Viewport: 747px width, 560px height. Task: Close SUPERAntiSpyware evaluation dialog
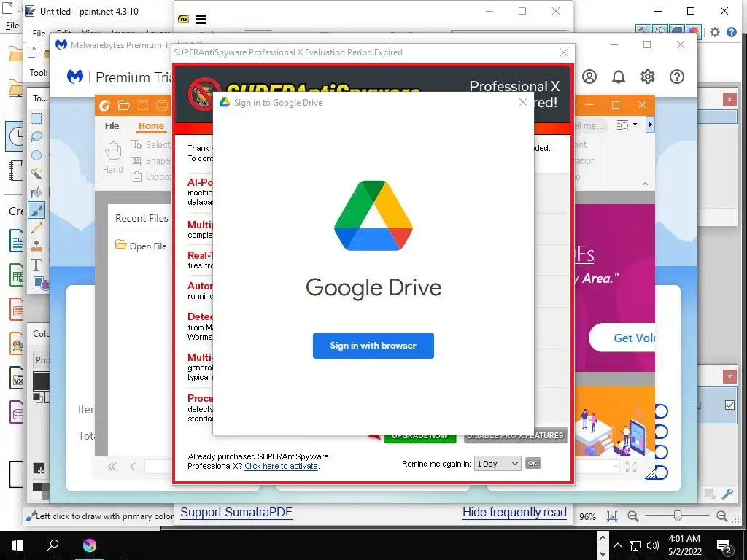pyautogui.click(x=564, y=52)
